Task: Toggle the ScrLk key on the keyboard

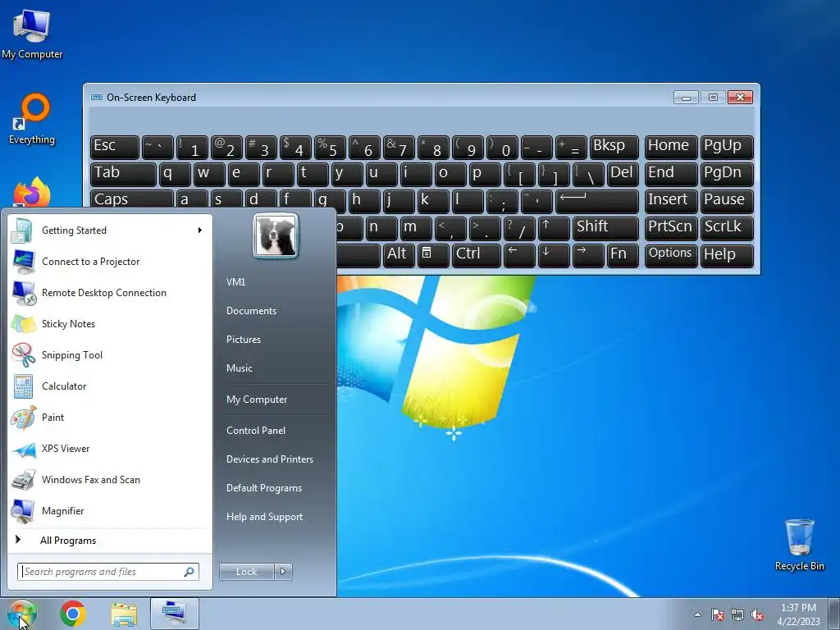Action: point(727,228)
